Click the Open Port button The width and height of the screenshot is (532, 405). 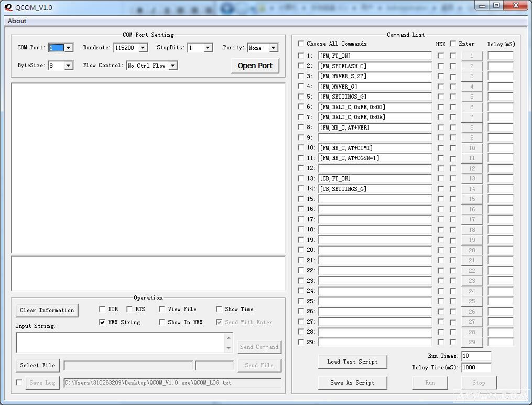pyautogui.click(x=255, y=66)
